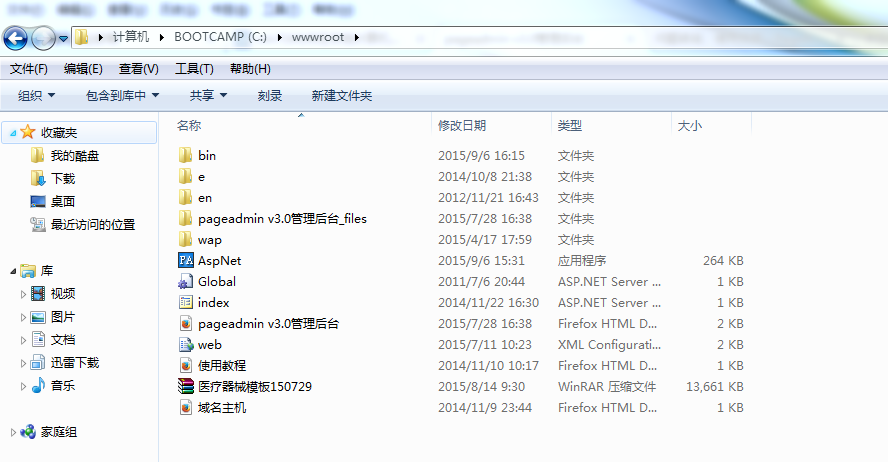This screenshot has width=888, height=462.
Task: Click the 新建文件夹 button
Action: click(x=341, y=96)
